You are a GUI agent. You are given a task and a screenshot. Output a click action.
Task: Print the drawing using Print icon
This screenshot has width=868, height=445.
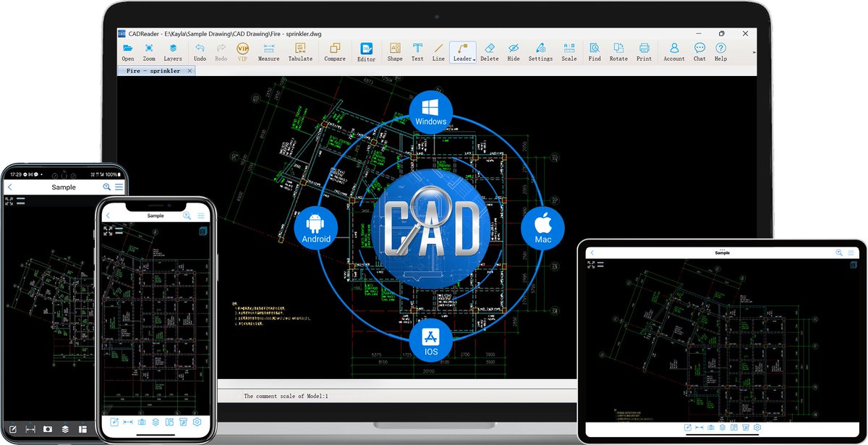point(644,51)
